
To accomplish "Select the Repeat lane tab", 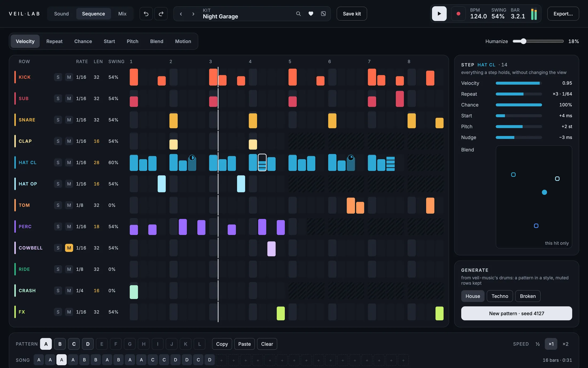I will point(54,41).
